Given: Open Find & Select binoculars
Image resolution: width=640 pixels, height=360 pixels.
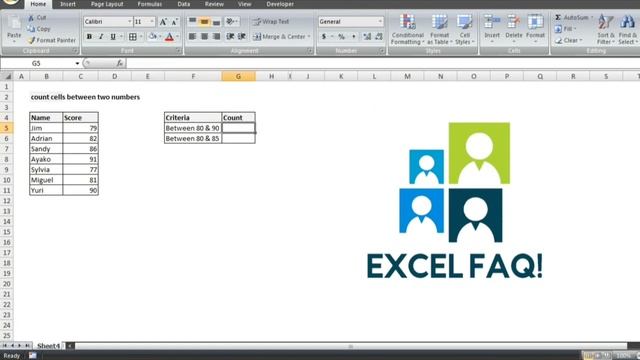Looking at the screenshot, I should 627,29.
